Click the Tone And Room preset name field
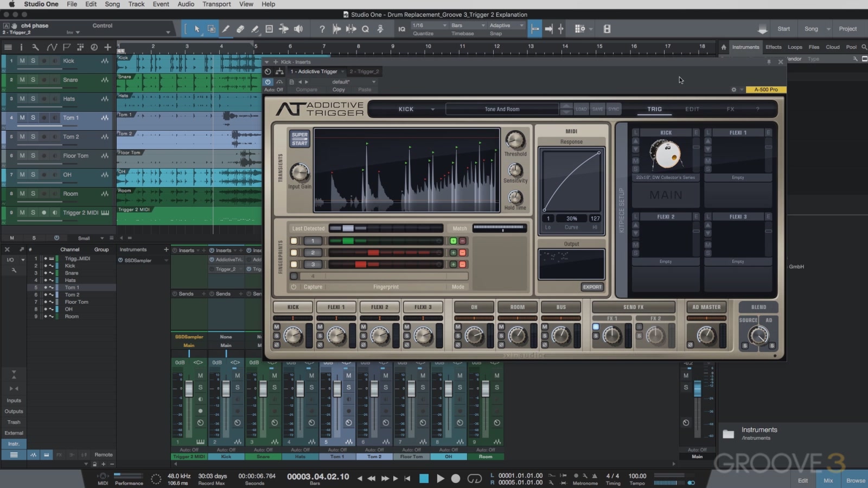Image resolution: width=868 pixels, height=488 pixels. coord(502,109)
